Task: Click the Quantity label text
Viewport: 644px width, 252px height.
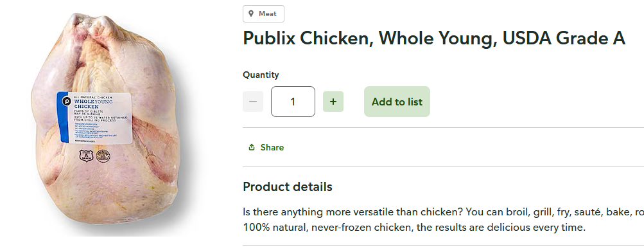Action: pyautogui.click(x=261, y=75)
